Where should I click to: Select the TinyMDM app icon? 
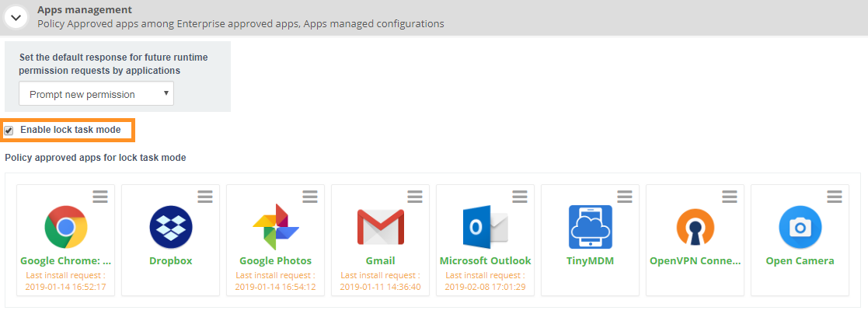(590, 227)
